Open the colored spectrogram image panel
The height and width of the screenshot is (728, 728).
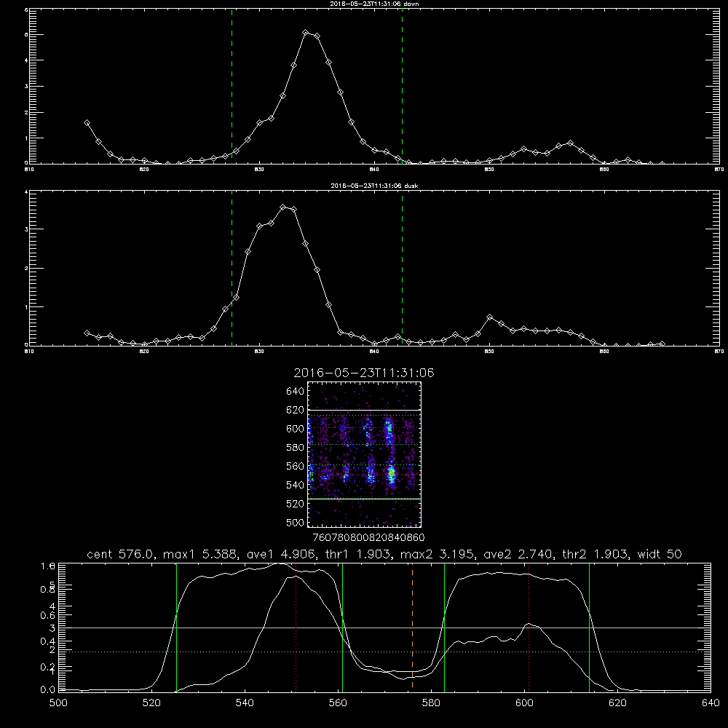point(364,454)
